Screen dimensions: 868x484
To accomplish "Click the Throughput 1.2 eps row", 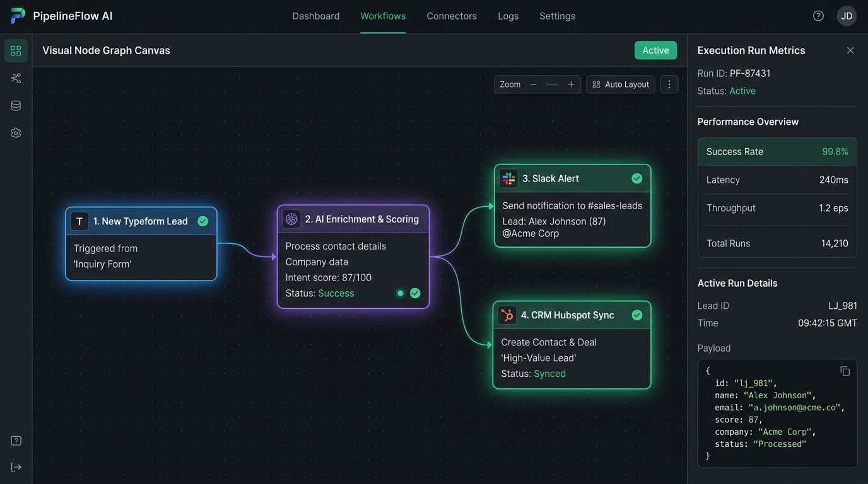I will 777,208.
